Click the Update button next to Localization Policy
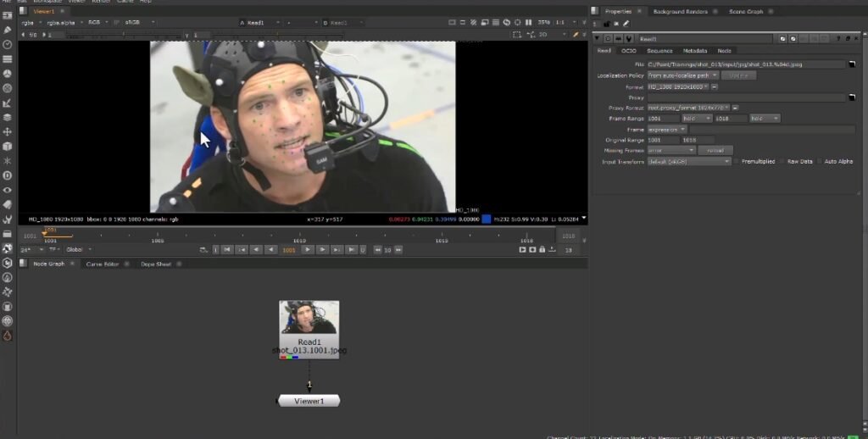This screenshot has height=439, width=868. pyautogui.click(x=738, y=75)
